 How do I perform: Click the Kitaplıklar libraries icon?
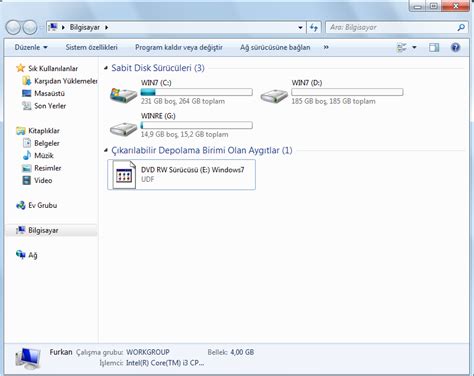pyautogui.click(x=21, y=131)
